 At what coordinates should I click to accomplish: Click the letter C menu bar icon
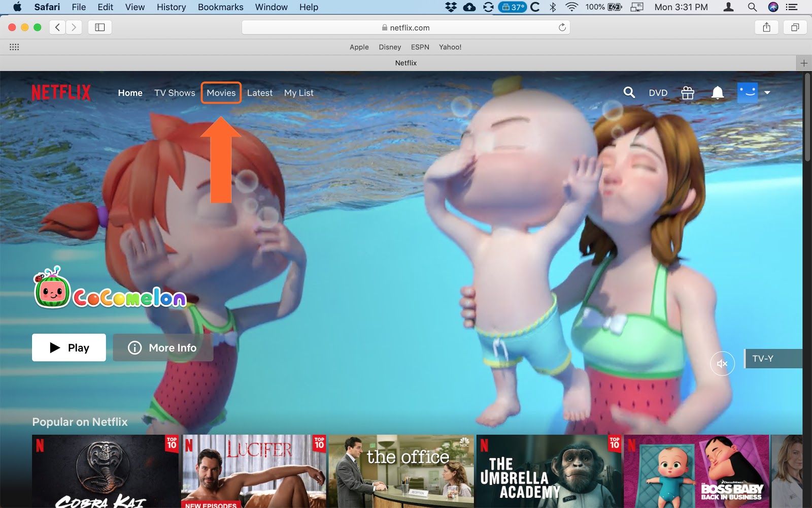tap(535, 7)
